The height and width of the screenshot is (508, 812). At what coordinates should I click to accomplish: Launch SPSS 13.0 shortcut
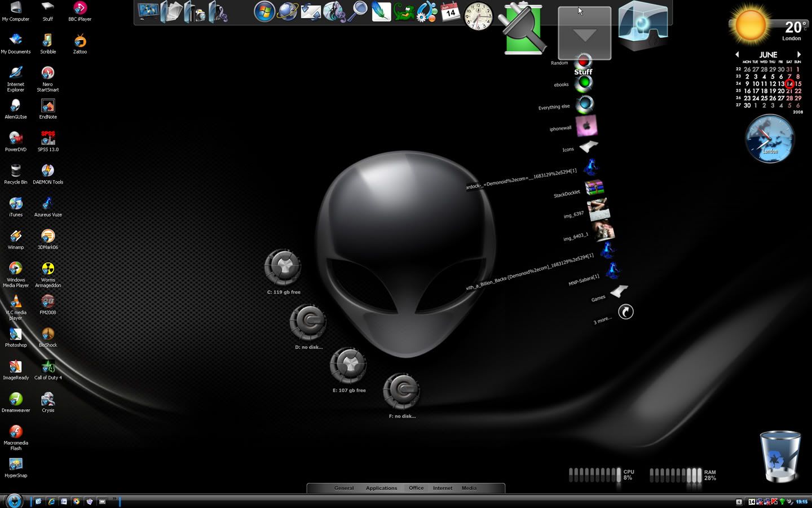pyautogui.click(x=48, y=142)
